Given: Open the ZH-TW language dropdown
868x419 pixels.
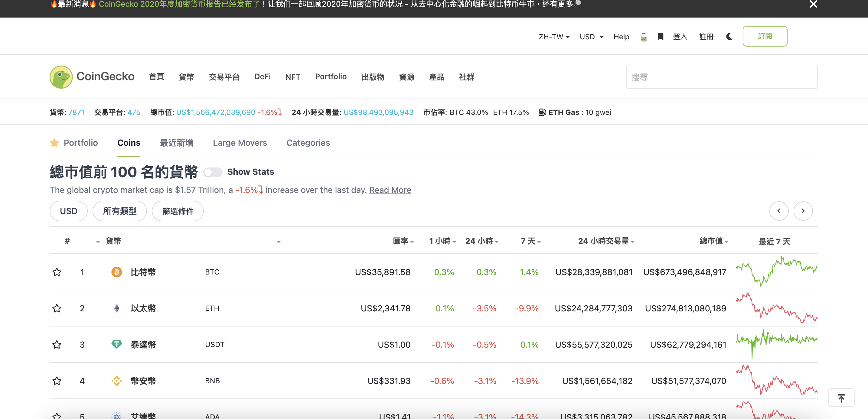Looking at the screenshot, I should [554, 37].
